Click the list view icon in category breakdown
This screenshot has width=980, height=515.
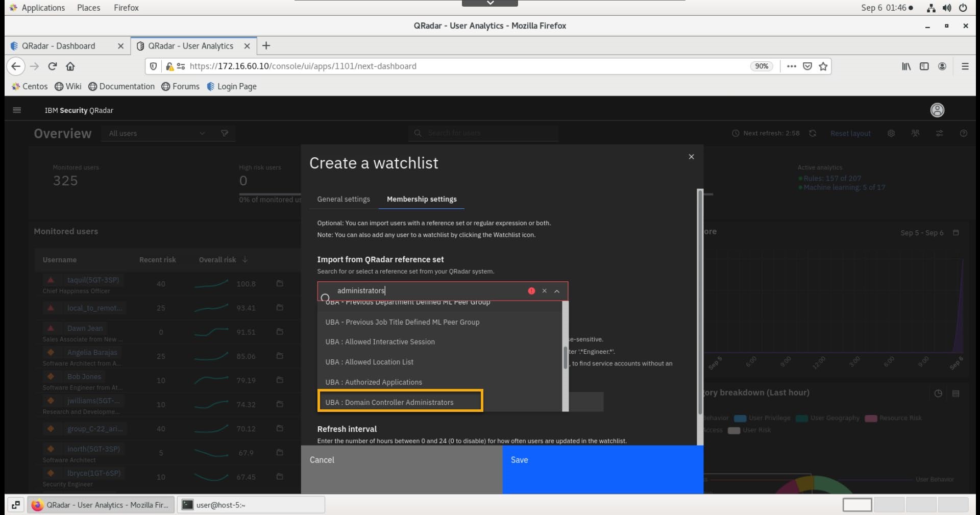click(x=956, y=394)
